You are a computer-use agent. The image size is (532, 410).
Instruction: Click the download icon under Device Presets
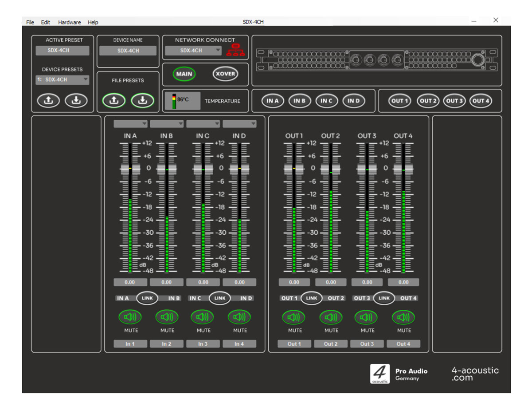pos(76,101)
